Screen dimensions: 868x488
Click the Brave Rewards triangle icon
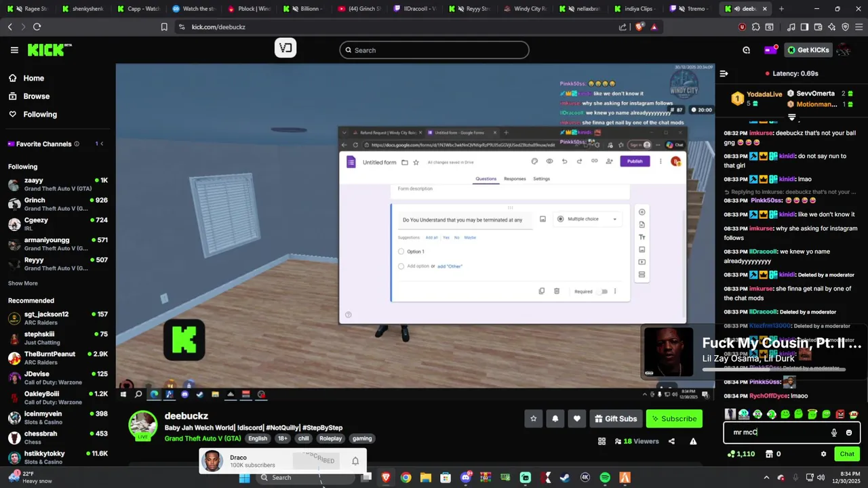tap(654, 27)
